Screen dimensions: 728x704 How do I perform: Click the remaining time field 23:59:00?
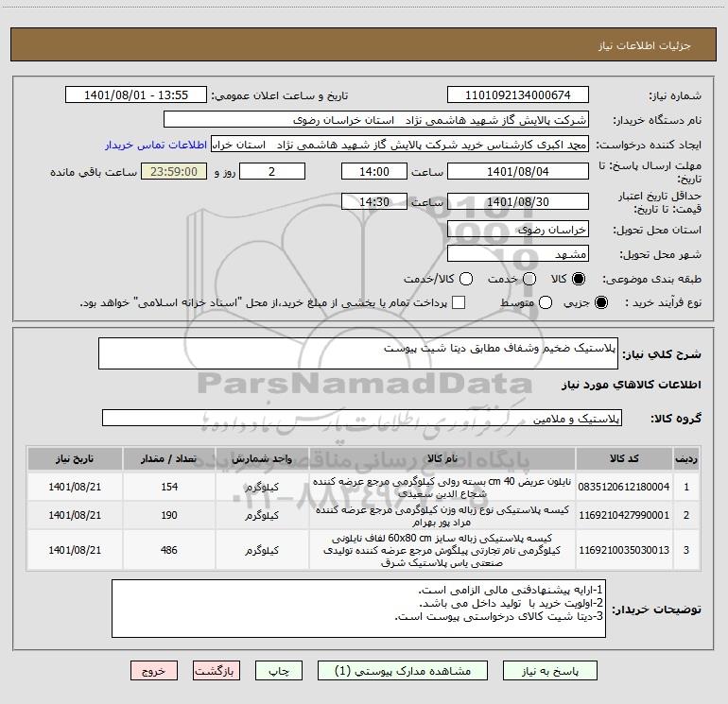pos(174,171)
